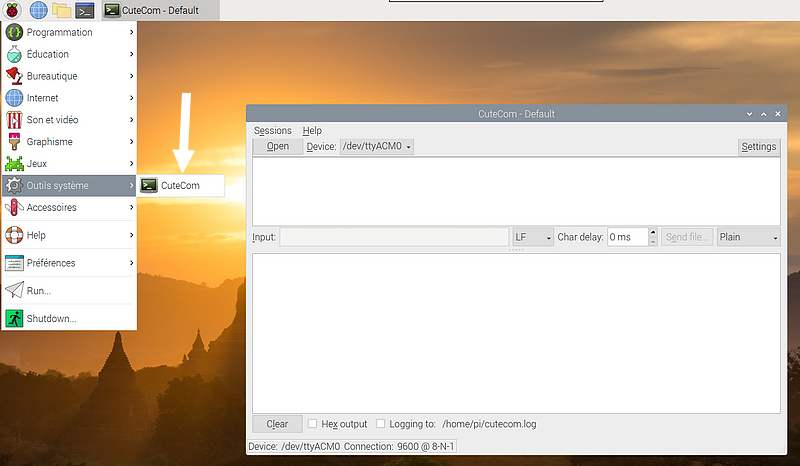Expand the Préférences submenu arrow

coord(132,263)
